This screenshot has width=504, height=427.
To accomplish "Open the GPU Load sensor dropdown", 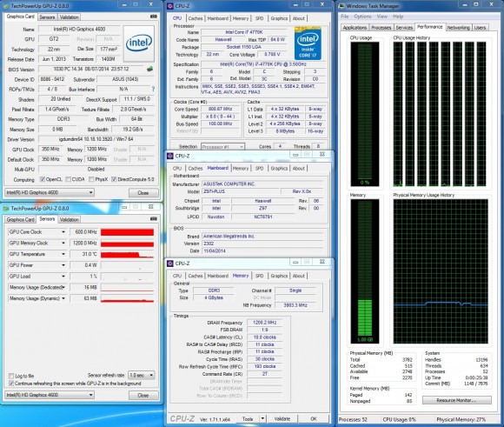I will [63, 276].
